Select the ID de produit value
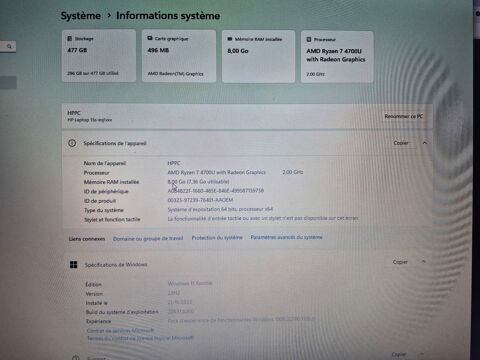The image size is (480, 360). click(x=200, y=200)
